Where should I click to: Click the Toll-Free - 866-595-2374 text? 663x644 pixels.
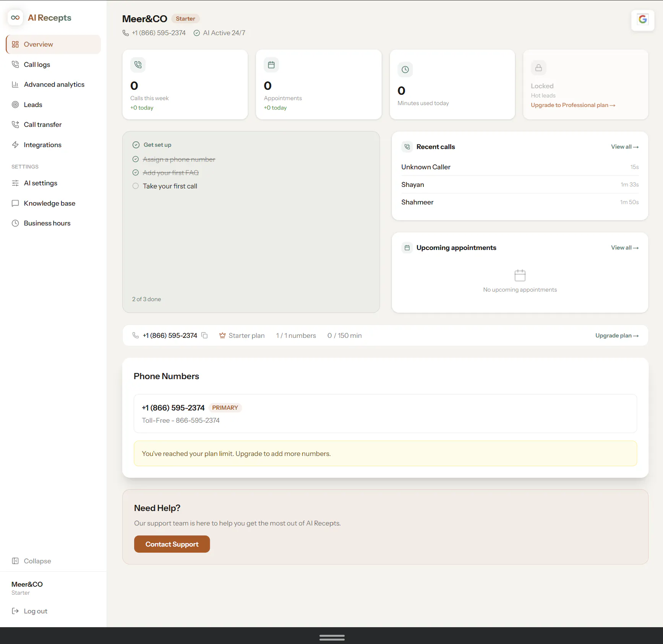click(181, 420)
